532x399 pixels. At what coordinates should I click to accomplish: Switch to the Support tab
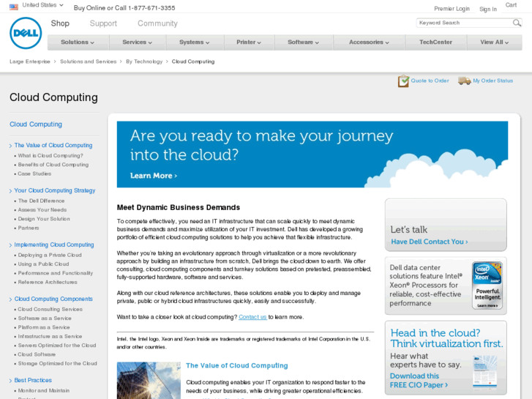(103, 23)
